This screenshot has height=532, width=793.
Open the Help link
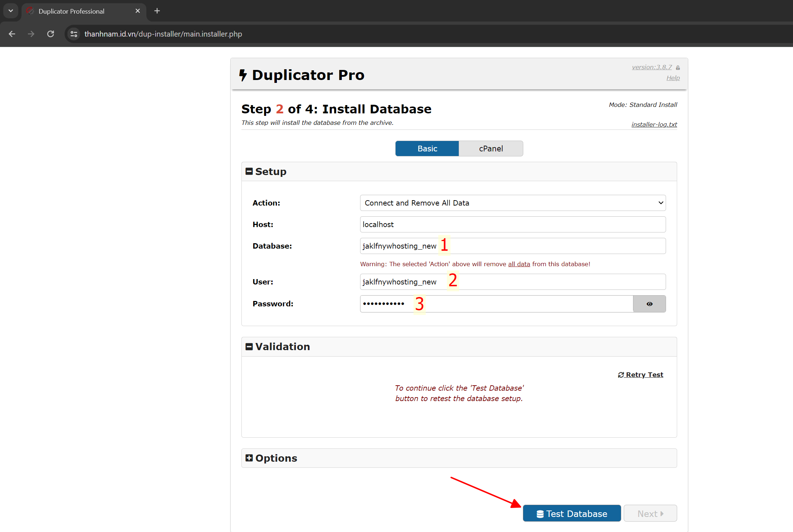(x=673, y=78)
